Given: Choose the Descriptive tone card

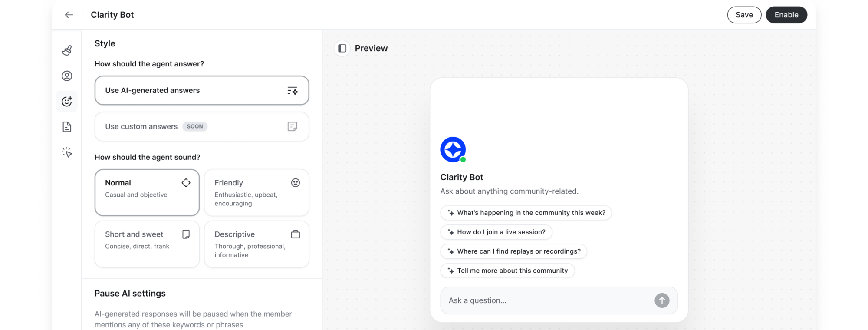Looking at the screenshot, I should [256, 244].
